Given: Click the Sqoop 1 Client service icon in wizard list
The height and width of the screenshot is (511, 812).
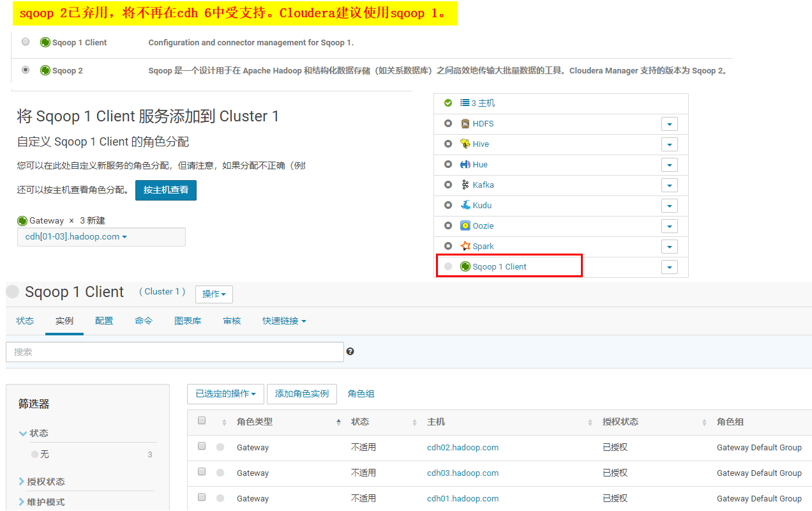Looking at the screenshot, I should click(x=45, y=42).
